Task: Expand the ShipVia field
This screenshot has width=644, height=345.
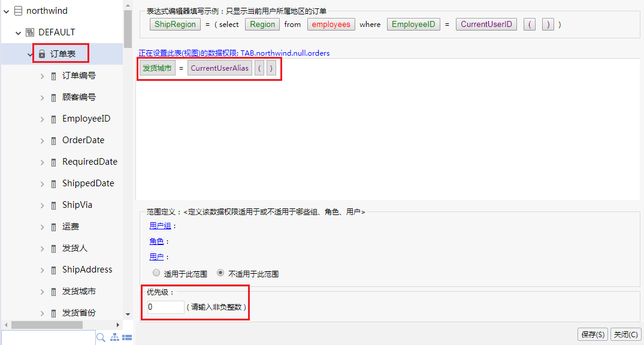Action: [42, 205]
